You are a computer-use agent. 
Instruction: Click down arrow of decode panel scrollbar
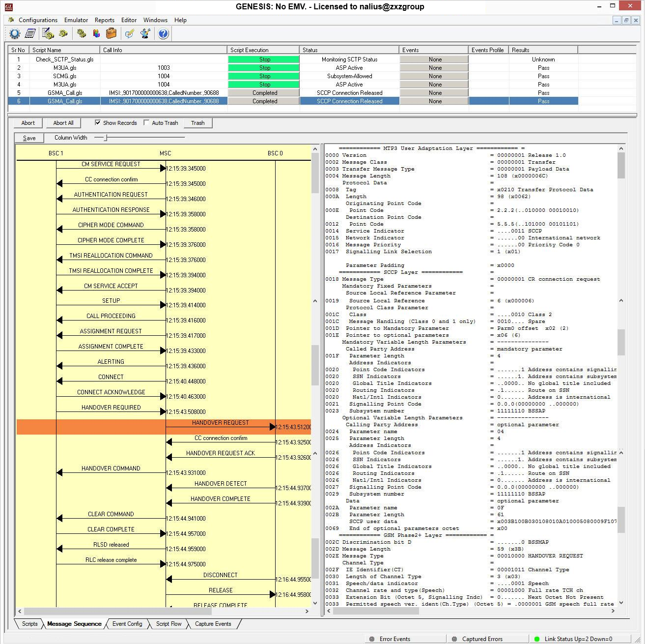coord(621,603)
